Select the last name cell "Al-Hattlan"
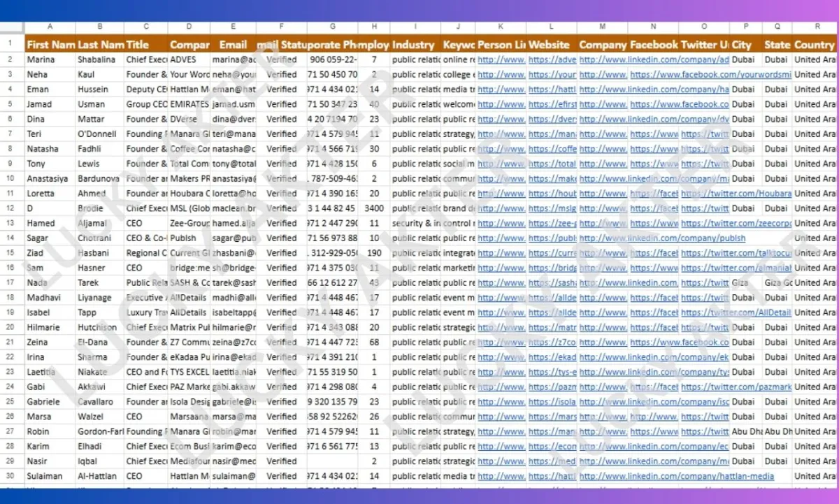839x504 pixels. [100, 476]
